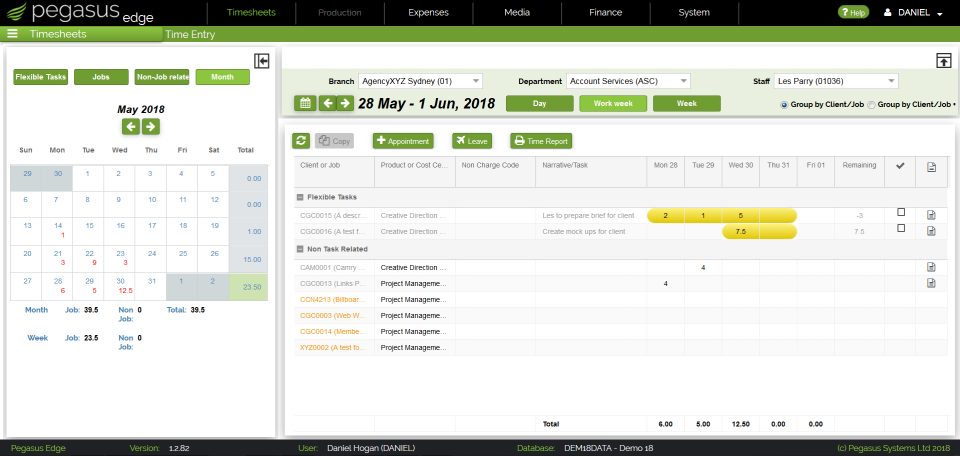Click the Time Report button
960x456 pixels.
coord(541,141)
